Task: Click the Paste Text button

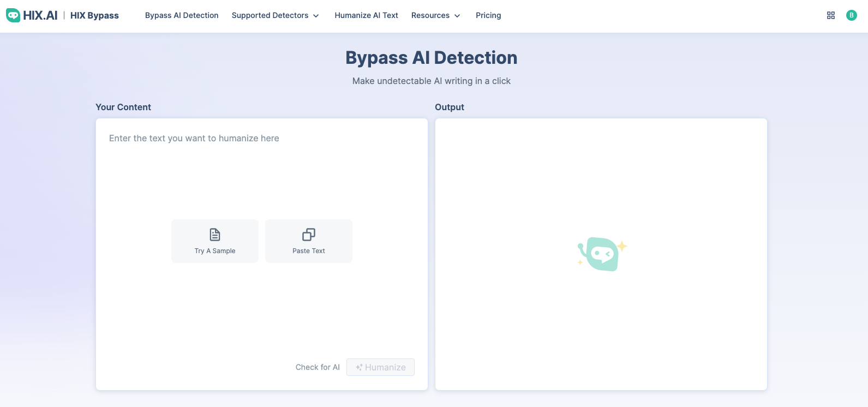Action: pyautogui.click(x=309, y=241)
